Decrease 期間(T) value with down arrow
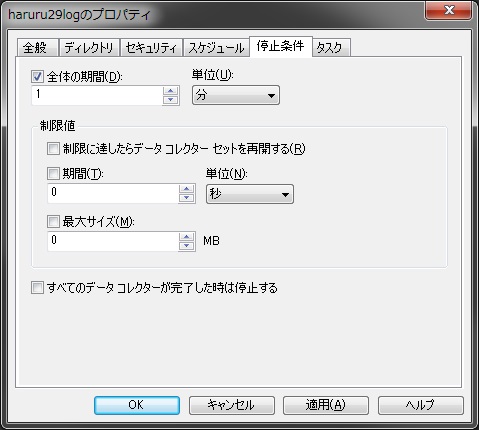Image resolution: width=479 pixels, height=430 pixels. [186, 198]
